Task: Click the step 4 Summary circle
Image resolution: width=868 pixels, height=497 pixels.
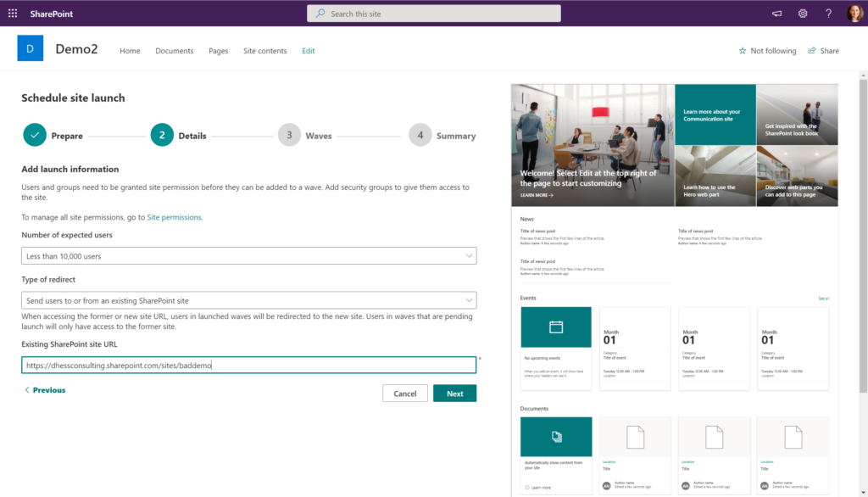Action: click(x=420, y=135)
